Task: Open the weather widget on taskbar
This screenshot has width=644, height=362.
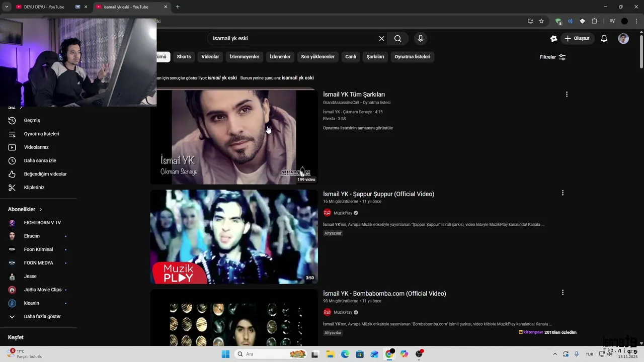Action: coord(25,354)
